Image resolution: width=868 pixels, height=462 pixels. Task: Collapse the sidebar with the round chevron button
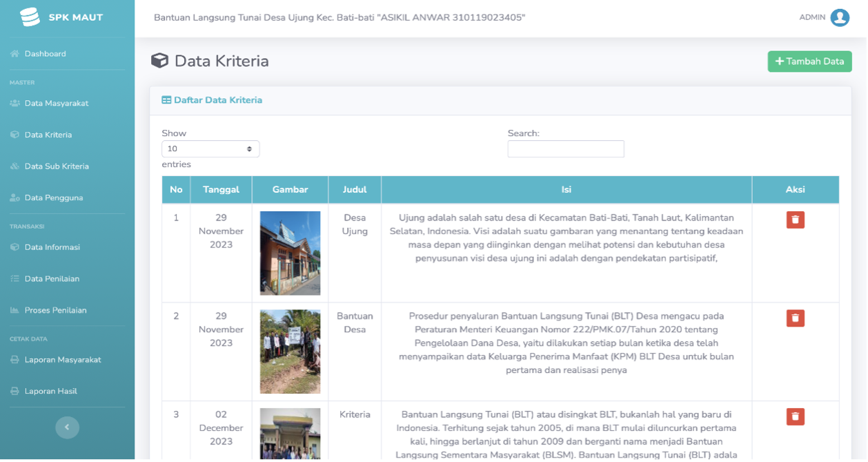67,427
